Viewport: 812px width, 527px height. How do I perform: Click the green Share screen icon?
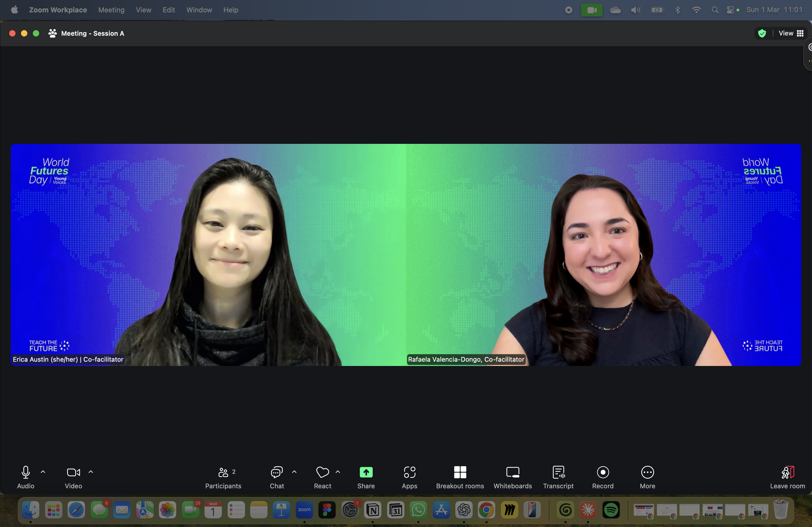click(366, 472)
